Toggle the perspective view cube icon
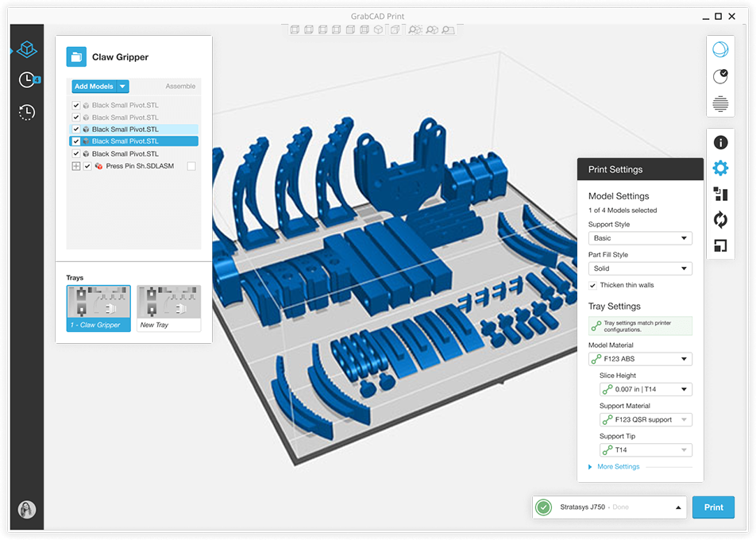 395,30
